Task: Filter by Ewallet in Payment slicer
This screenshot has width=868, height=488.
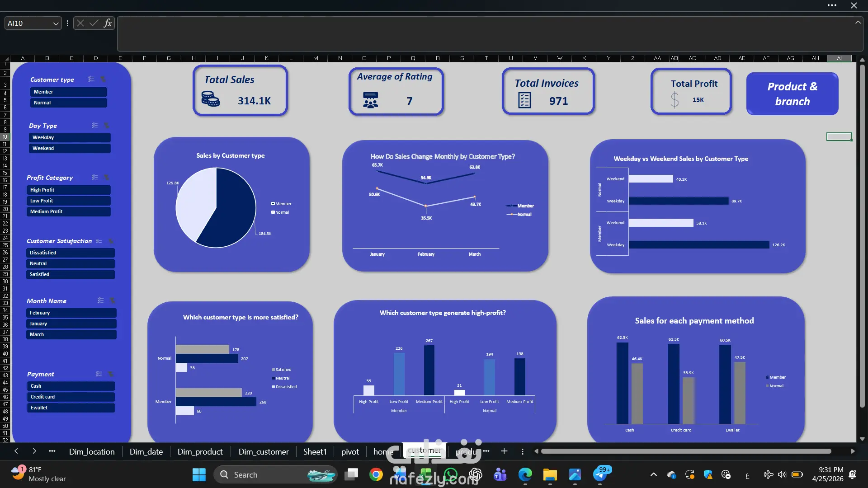Action: click(x=71, y=408)
